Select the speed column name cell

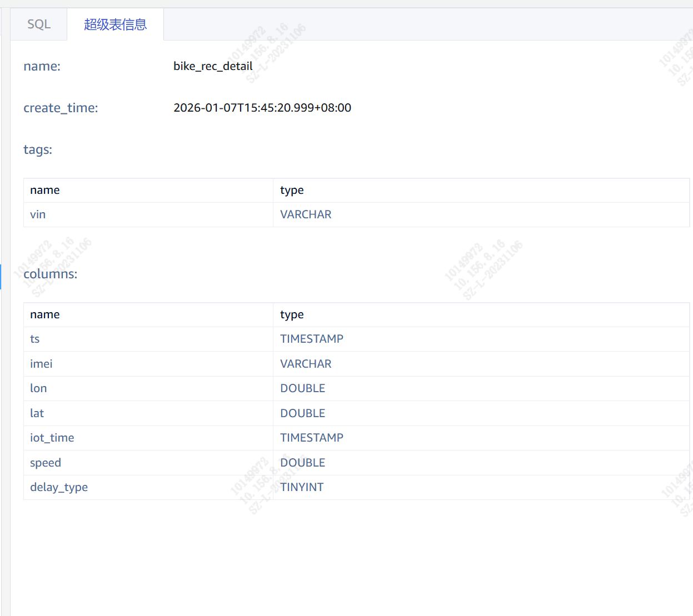(x=46, y=463)
